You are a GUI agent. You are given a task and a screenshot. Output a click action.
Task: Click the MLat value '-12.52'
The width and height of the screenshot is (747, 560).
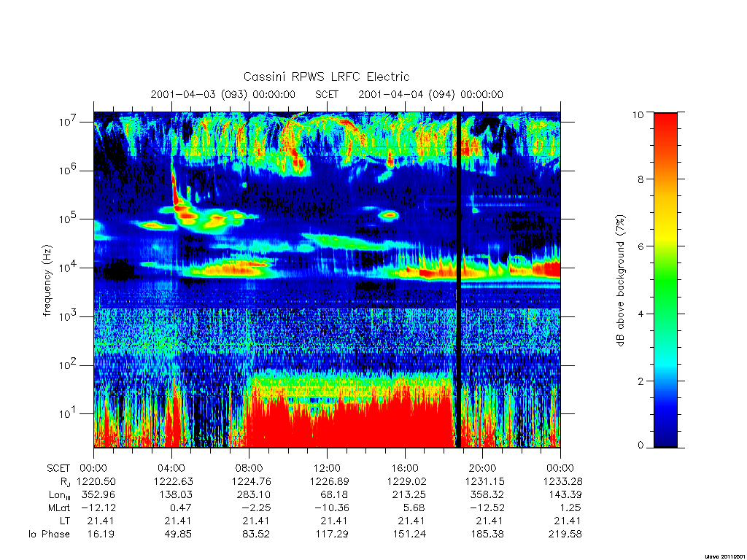pos(487,507)
